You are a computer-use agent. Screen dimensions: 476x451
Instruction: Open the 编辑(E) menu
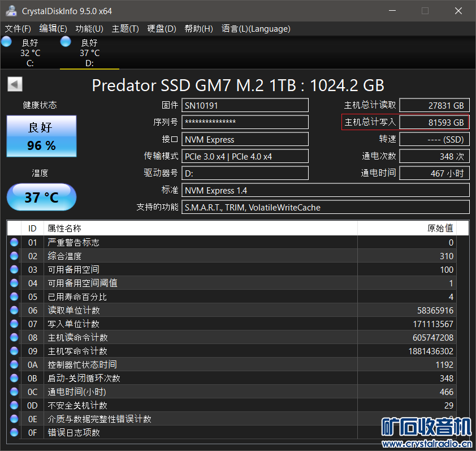click(53, 29)
